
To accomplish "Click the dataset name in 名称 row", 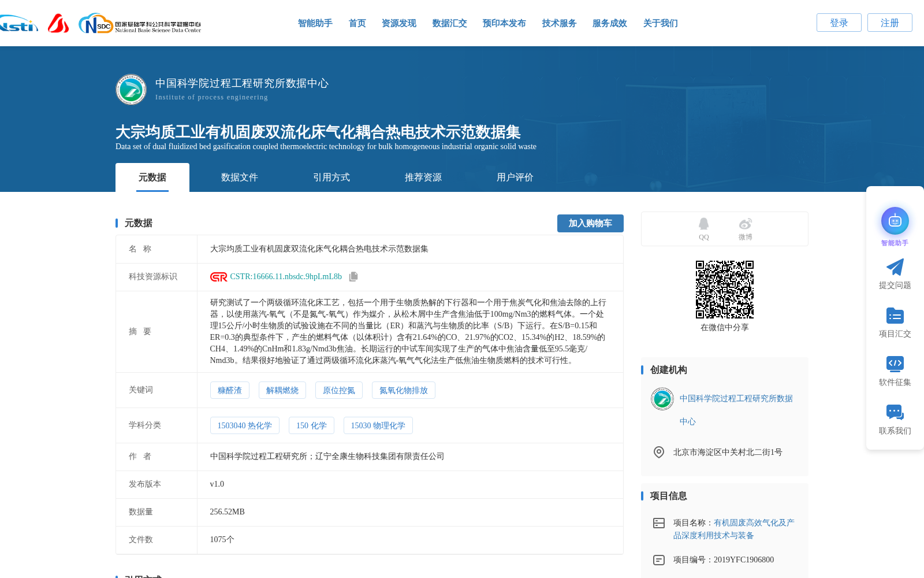I will click(x=319, y=249).
